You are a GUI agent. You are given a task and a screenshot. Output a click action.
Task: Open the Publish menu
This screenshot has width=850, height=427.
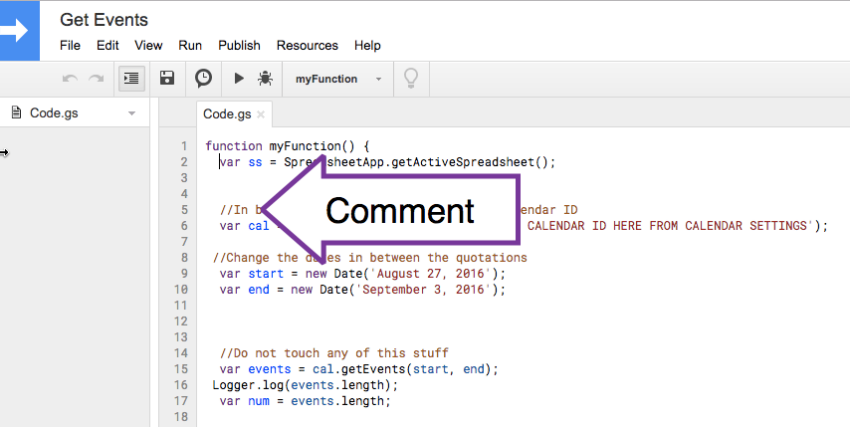point(239,45)
